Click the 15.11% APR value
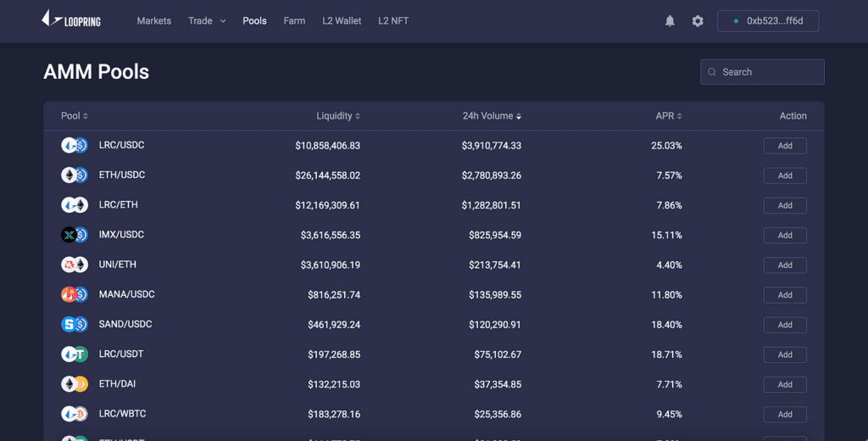Screen dimensions: 868x441 coord(666,236)
